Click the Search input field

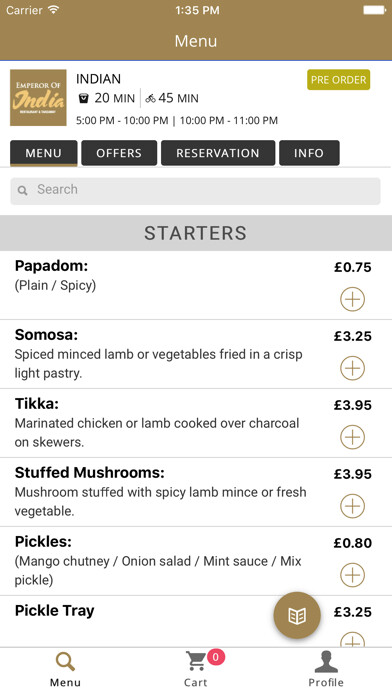click(x=195, y=191)
